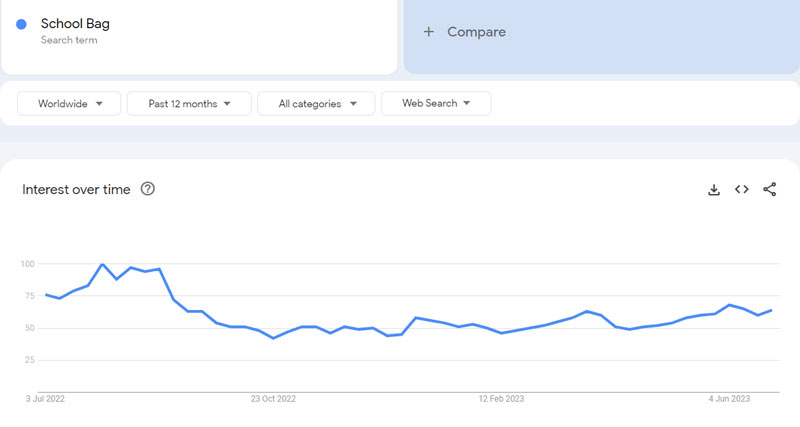The image size is (800, 427).
Task: Select the chart peak at 100
Action: pos(102,264)
